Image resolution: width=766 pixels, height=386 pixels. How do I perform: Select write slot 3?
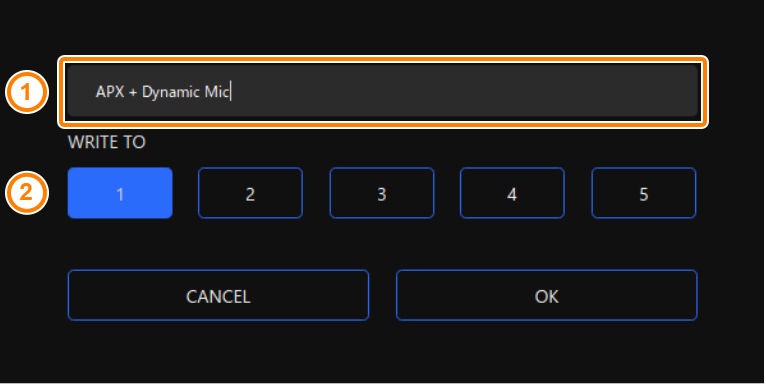tap(382, 193)
